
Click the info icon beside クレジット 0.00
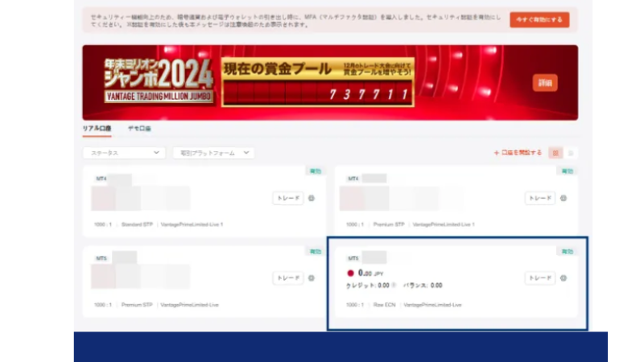coord(394,285)
